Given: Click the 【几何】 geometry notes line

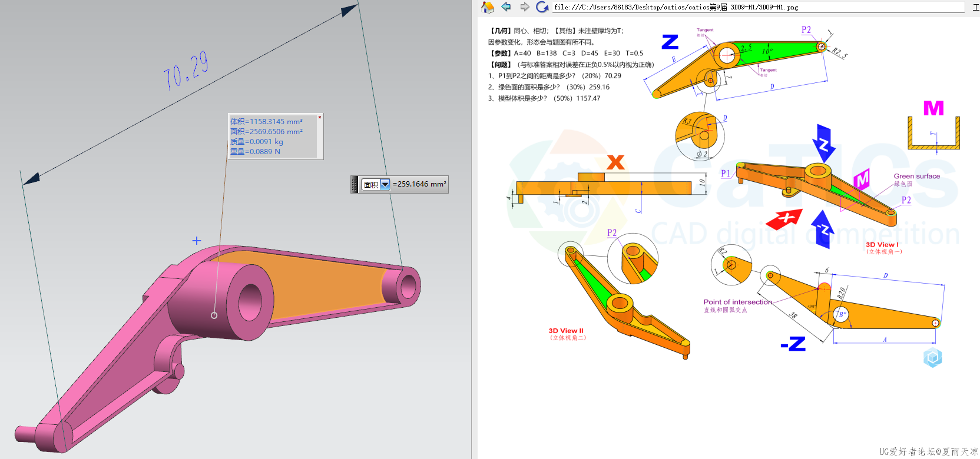Looking at the screenshot, I should click(555, 31).
